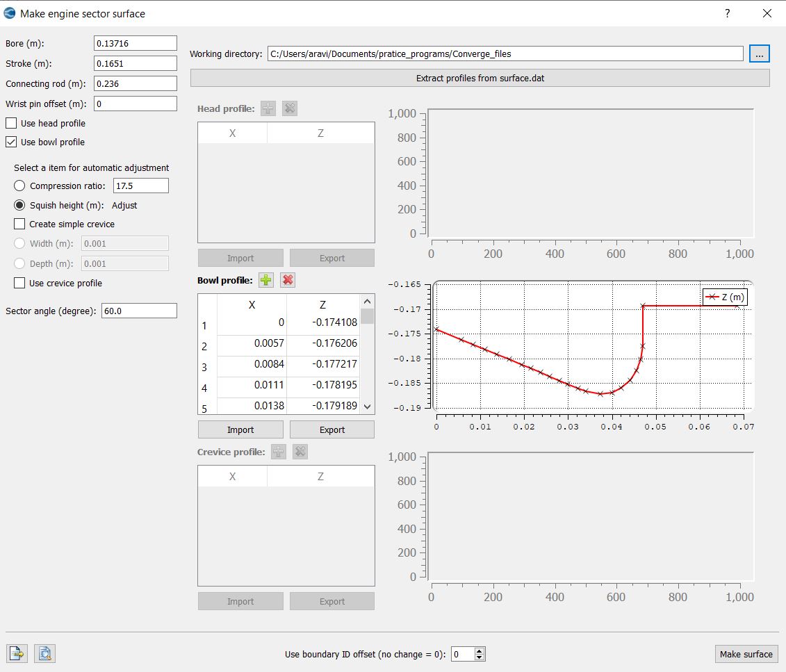786x672 pixels.
Task: Click the Wrist pin offset field
Action: [136, 104]
